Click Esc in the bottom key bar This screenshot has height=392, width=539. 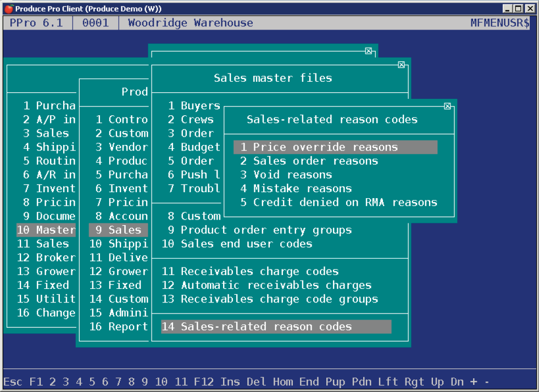pyautogui.click(x=13, y=382)
